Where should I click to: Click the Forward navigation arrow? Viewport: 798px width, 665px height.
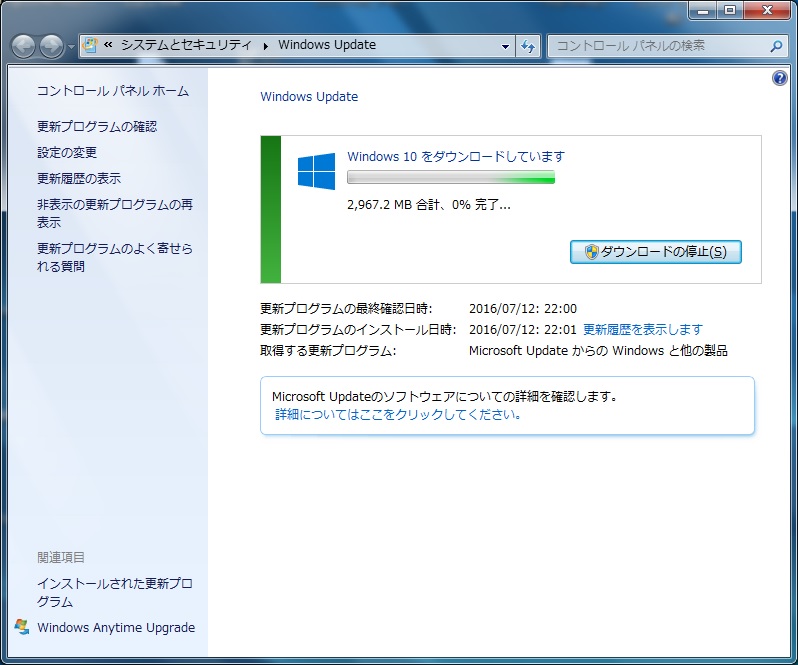(x=51, y=46)
